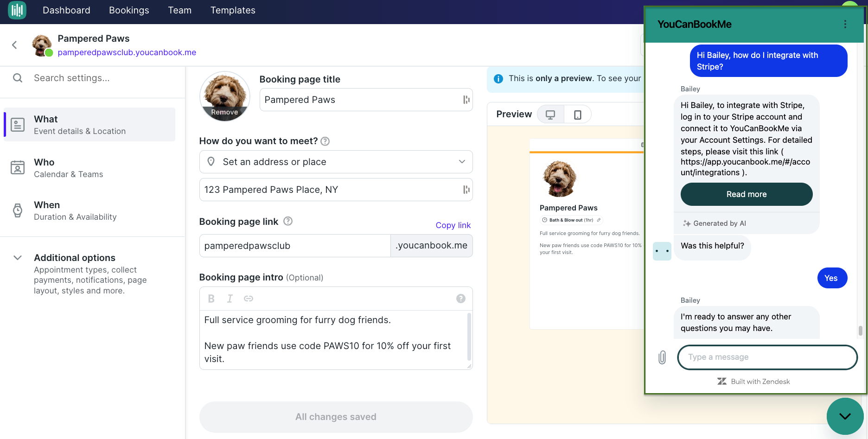The height and width of the screenshot is (439, 868).
Task: Open help for How do you want to meet
Action: coord(325,141)
